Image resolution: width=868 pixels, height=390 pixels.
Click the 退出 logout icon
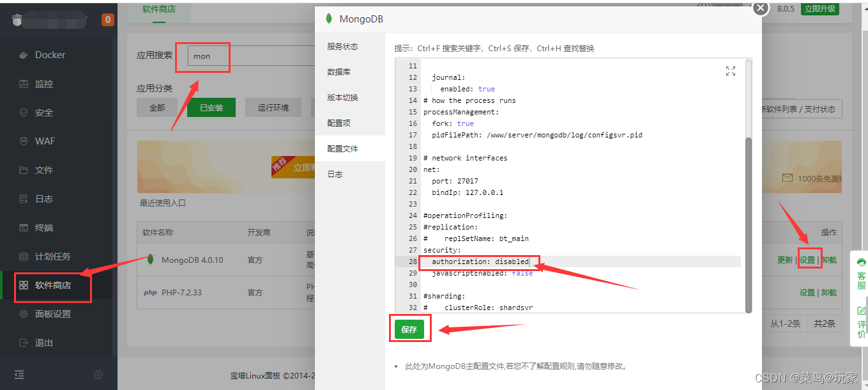pyautogui.click(x=24, y=343)
